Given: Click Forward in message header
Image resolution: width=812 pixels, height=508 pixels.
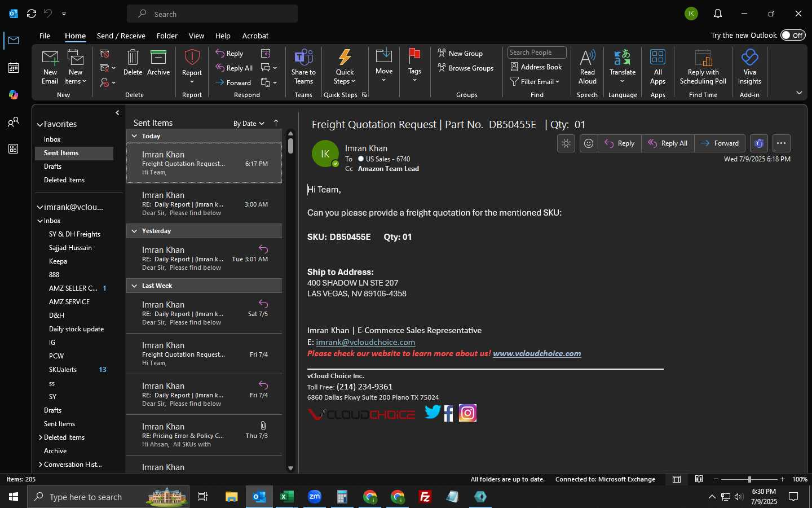Looking at the screenshot, I should pos(720,143).
